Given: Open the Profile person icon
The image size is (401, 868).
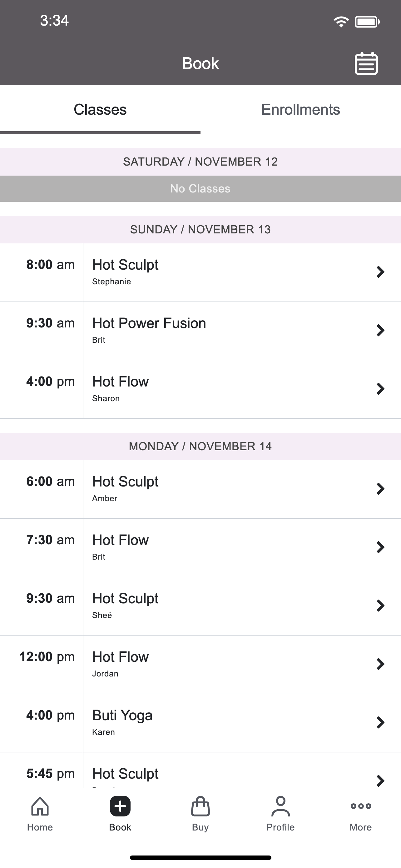Looking at the screenshot, I should pyautogui.click(x=280, y=806).
